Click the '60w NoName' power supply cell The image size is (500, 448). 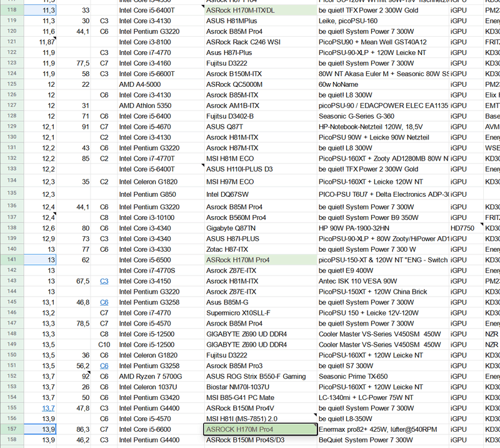click(x=382, y=84)
